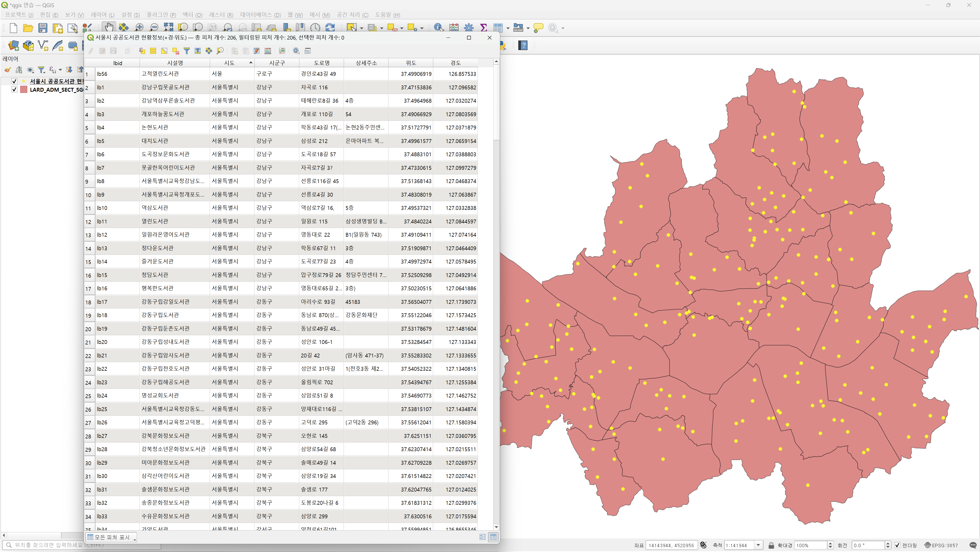Open the Statistical Summary sigma icon
The height and width of the screenshot is (552, 980).
[484, 27]
